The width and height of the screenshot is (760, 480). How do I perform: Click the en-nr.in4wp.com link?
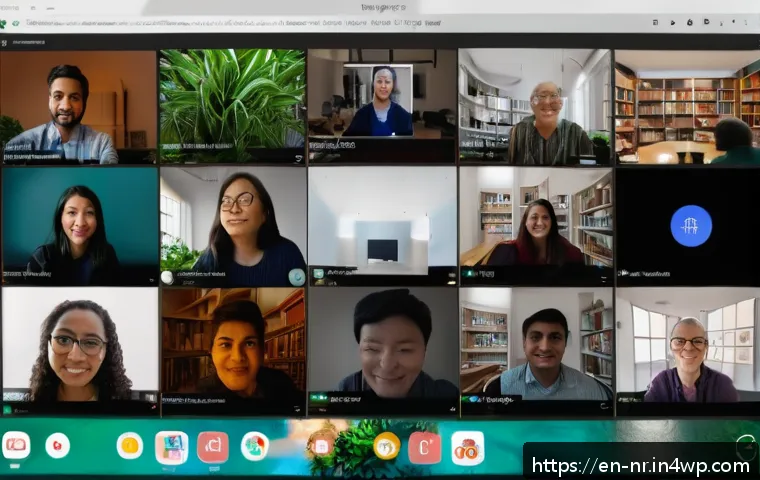point(640,466)
